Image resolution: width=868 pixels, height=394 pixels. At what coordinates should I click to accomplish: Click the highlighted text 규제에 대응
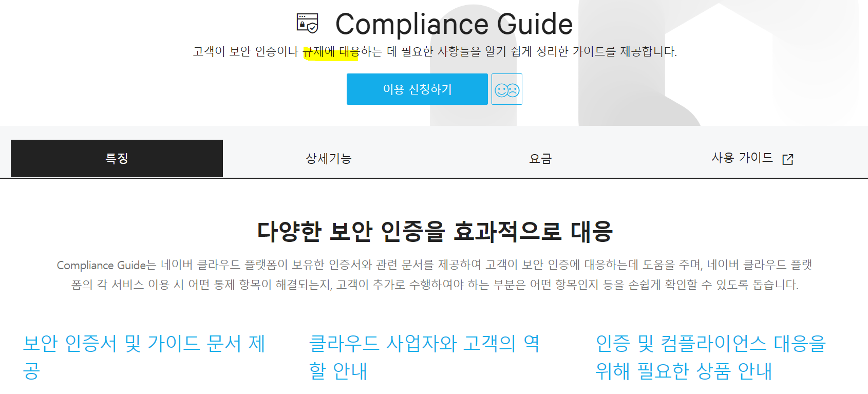(331, 52)
